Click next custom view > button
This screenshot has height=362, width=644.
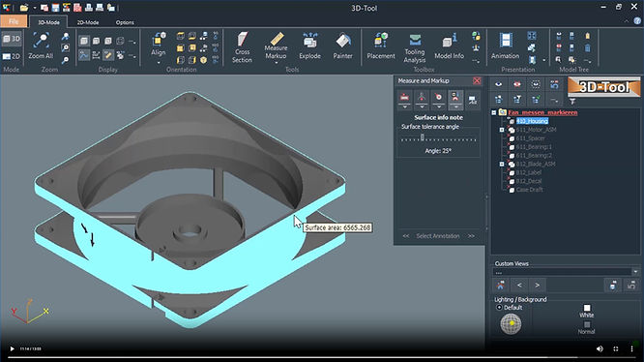(x=538, y=285)
